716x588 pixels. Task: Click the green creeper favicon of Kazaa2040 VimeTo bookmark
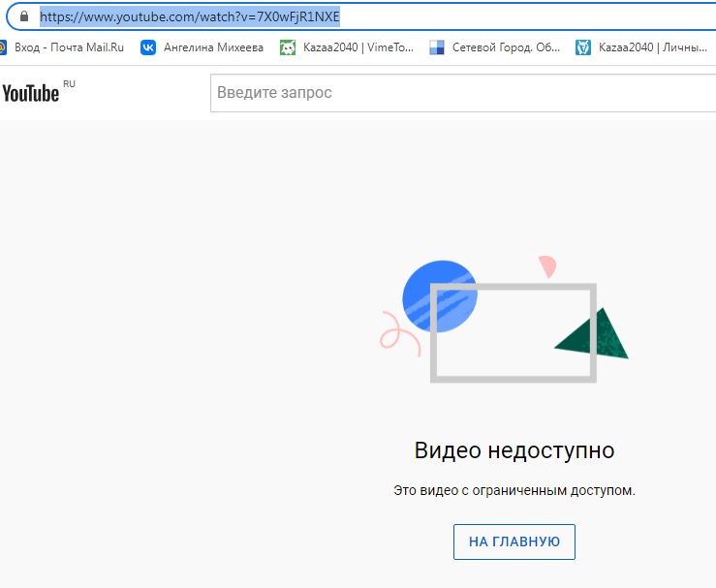(x=288, y=47)
